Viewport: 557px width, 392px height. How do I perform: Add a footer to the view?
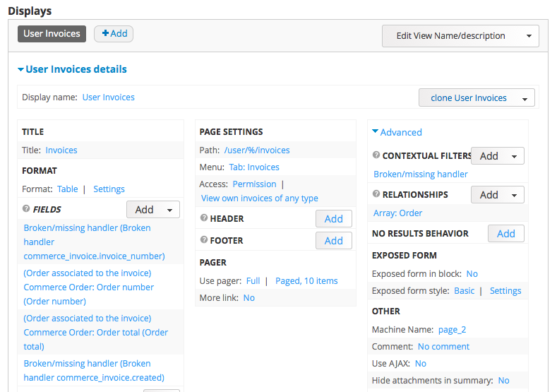coord(333,241)
